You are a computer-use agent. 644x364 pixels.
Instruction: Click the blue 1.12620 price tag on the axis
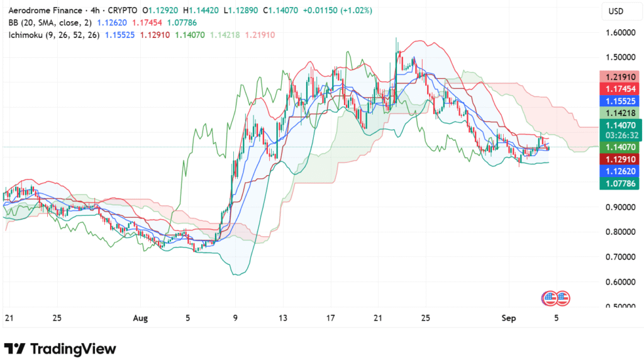619,171
